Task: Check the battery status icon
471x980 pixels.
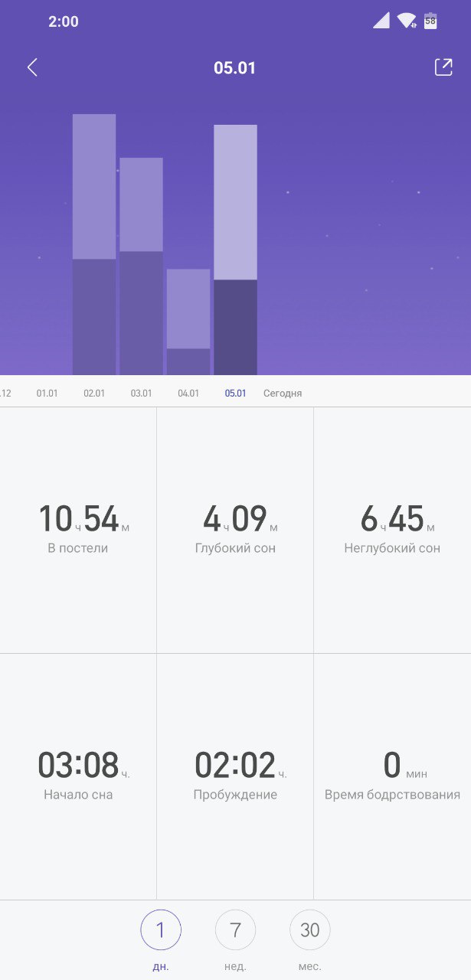Action: click(x=430, y=21)
